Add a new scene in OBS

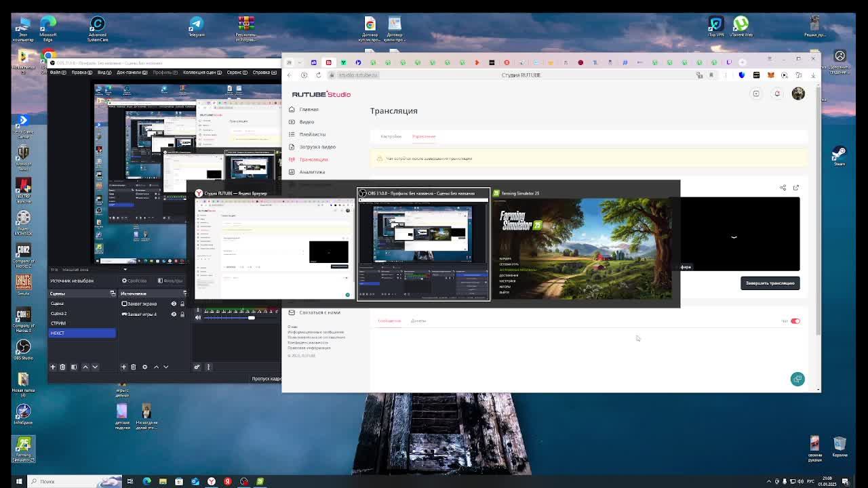[x=52, y=367]
